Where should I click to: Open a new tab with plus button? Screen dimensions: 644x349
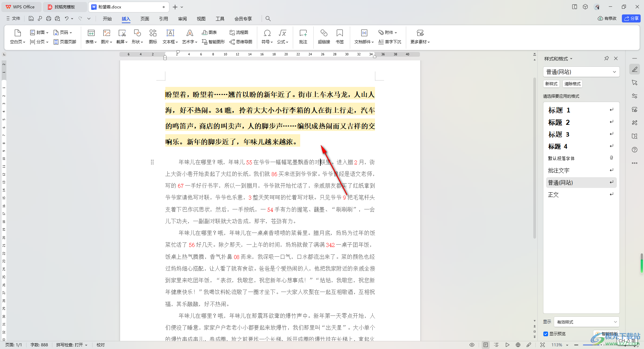pyautogui.click(x=175, y=7)
